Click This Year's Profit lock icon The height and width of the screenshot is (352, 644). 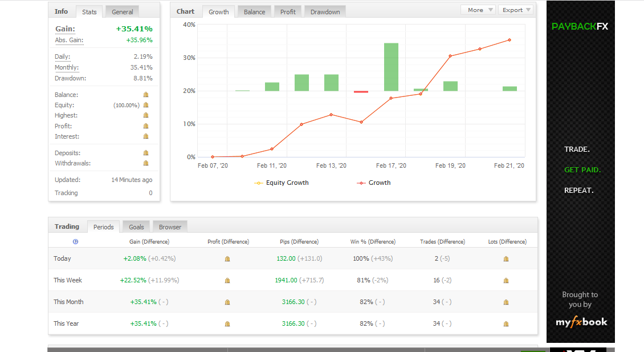click(227, 323)
